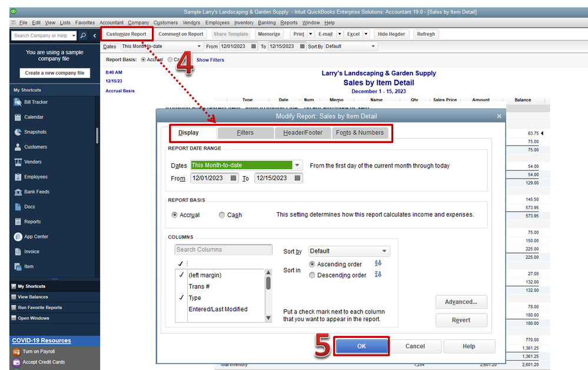Open calendar picker for toolbar To date
588x370 pixels.
(303, 47)
